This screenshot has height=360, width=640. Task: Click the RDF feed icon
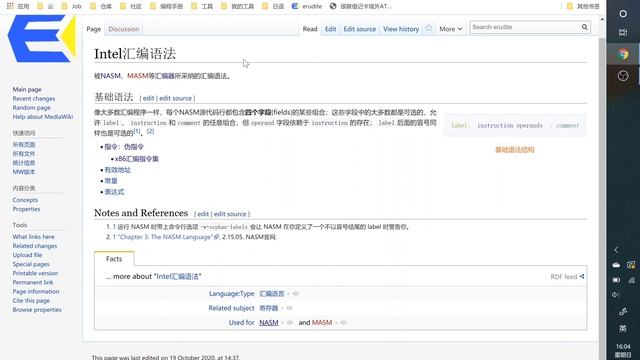tap(582, 276)
